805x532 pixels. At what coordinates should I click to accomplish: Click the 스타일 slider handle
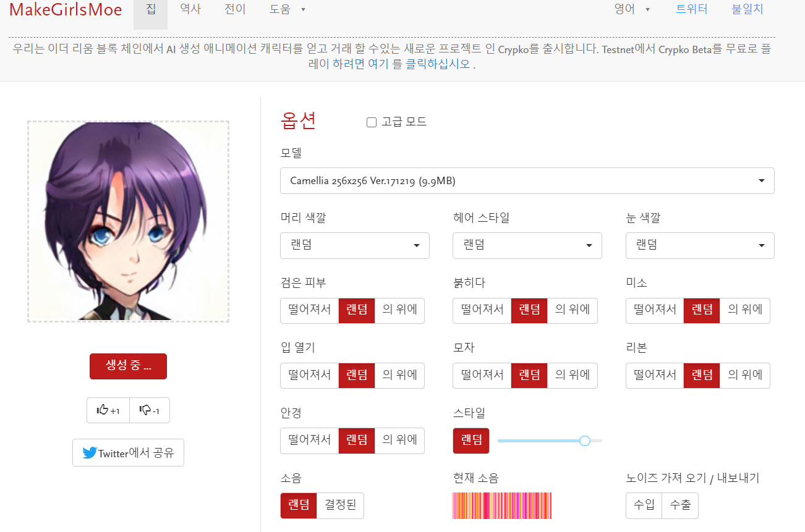585,441
